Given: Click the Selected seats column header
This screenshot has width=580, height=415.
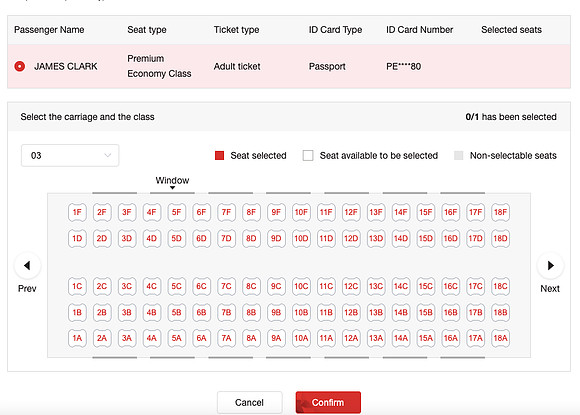Looking at the screenshot, I should (511, 30).
